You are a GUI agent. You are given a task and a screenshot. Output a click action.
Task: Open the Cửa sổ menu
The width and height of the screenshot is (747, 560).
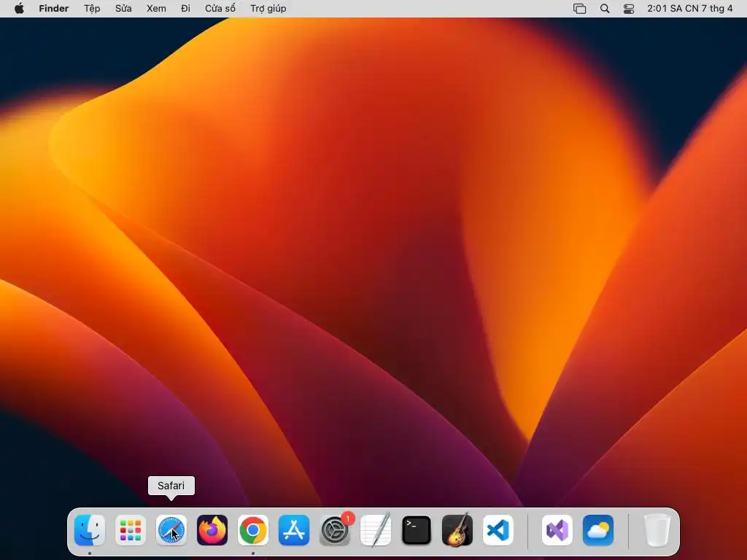[220, 9]
